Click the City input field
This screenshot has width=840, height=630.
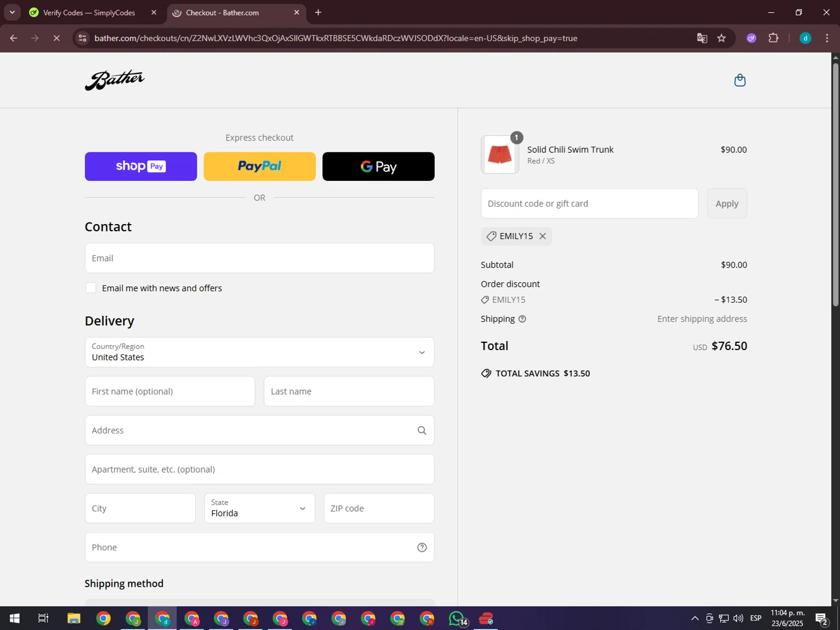pos(140,508)
